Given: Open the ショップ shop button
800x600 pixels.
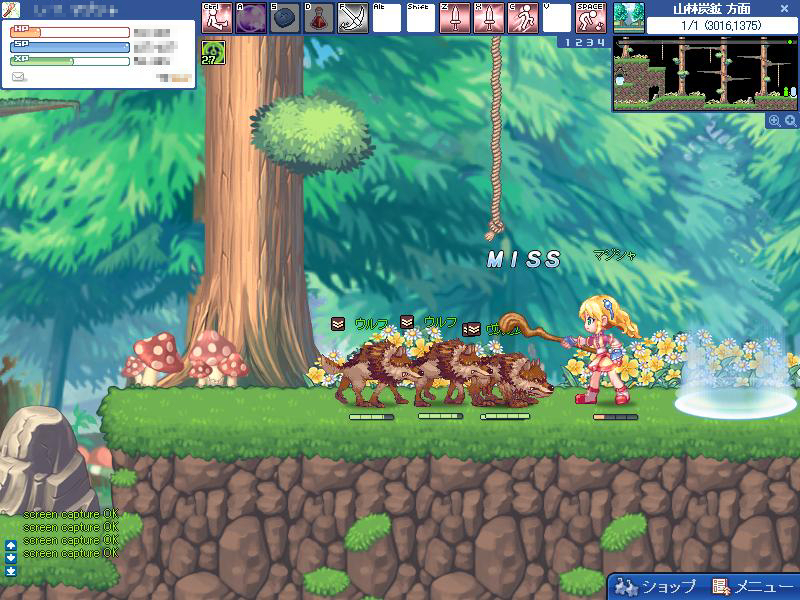Looking at the screenshot, I should click(656, 586).
